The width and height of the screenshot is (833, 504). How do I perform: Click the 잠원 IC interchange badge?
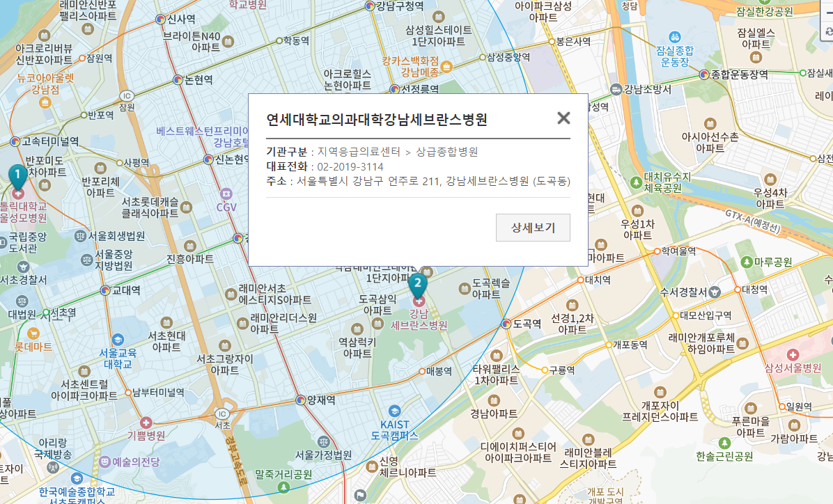tap(127, 96)
